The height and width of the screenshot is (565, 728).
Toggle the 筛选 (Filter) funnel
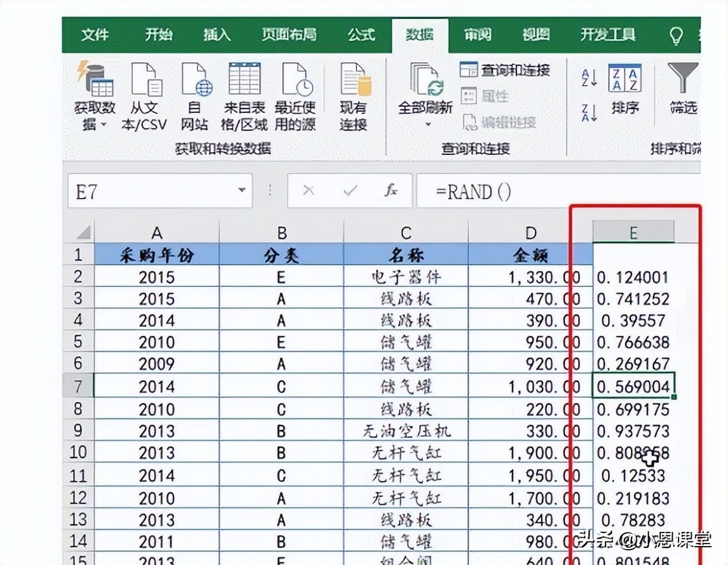(684, 89)
